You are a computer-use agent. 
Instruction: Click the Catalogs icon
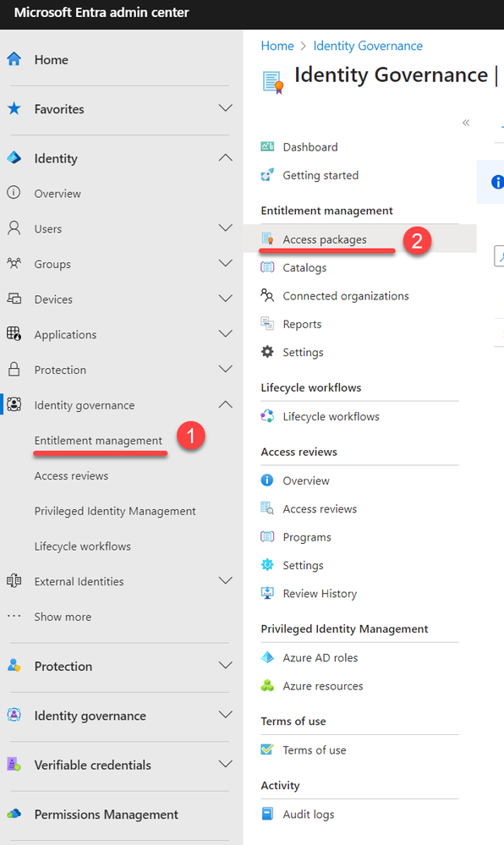click(267, 266)
